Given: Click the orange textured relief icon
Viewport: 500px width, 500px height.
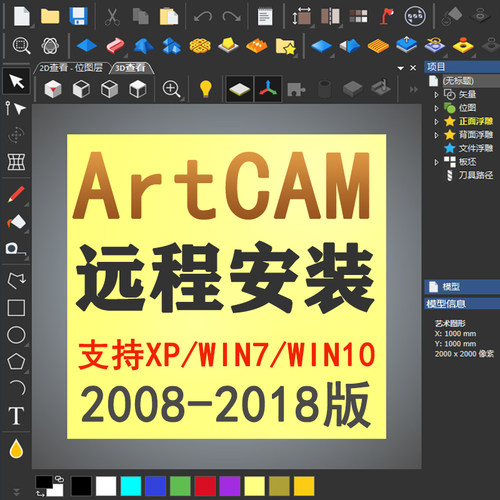Looking at the screenshot, I should coord(257,45).
